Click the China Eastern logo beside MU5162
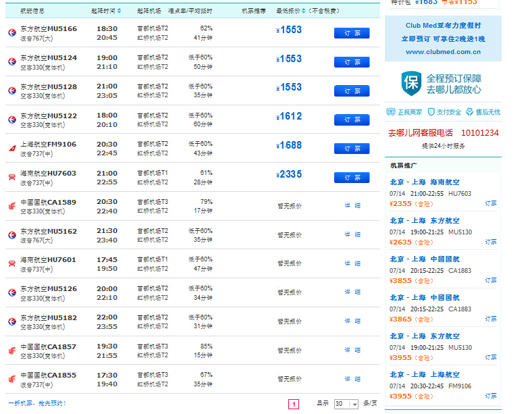The width and height of the screenshot is (532, 414). [x=12, y=235]
